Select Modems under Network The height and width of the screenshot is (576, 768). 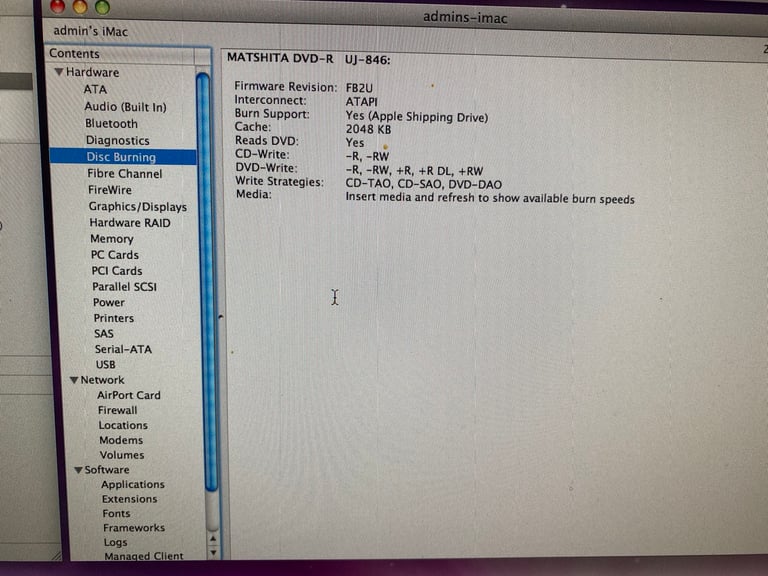[121, 440]
